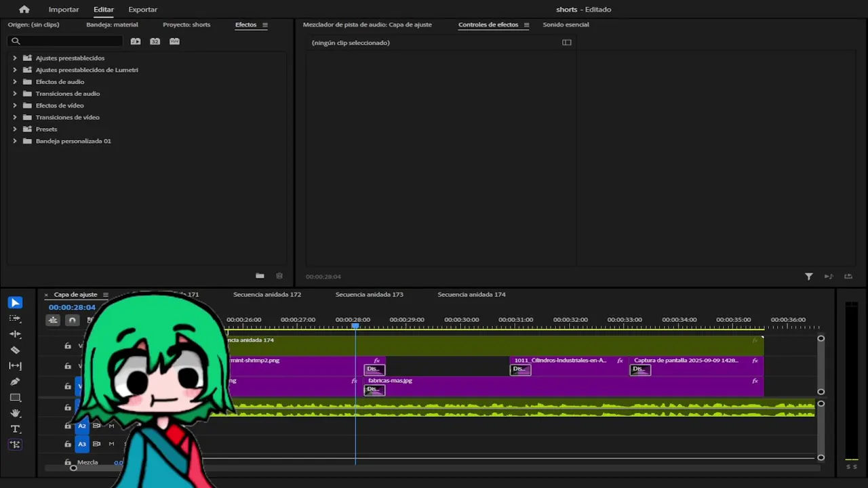Switch to Exportar workspace tab

tap(142, 9)
